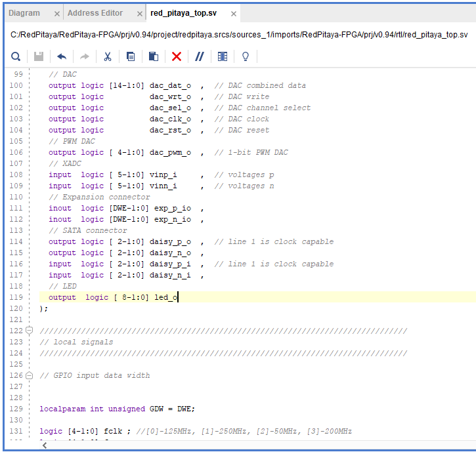Click the '// SATA connector' comment
The width and height of the screenshot is (476, 452).
[x=88, y=230]
